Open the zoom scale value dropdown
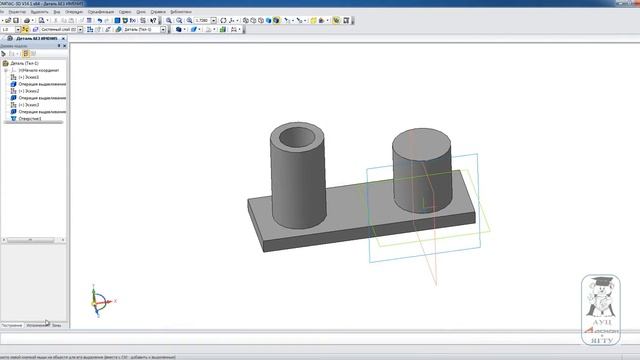Viewport: 640px width, 360px height. pyautogui.click(x=213, y=20)
